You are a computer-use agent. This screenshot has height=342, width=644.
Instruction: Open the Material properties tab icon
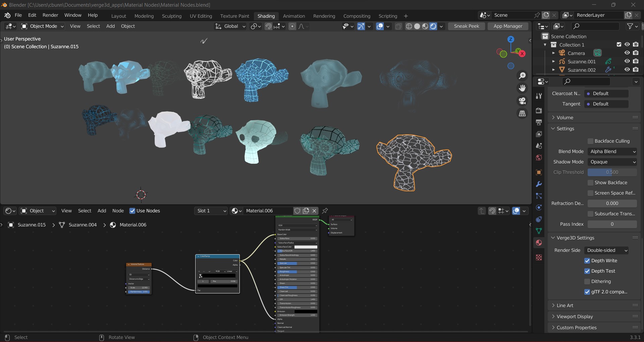tap(539, 243)
